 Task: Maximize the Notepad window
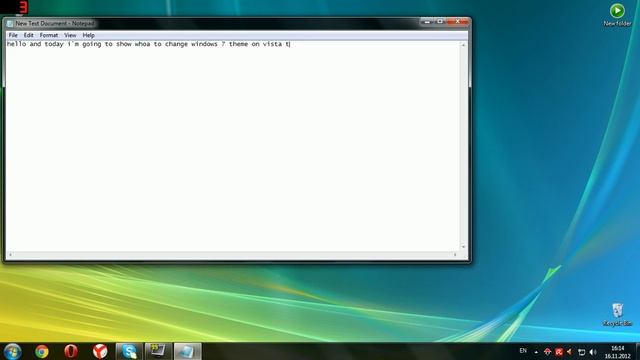(440, 22)
